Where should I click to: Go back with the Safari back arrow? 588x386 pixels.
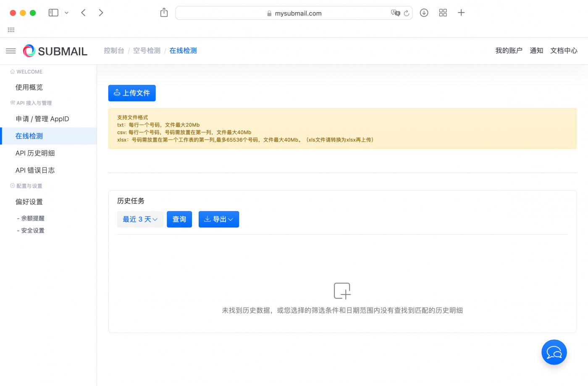83,13
